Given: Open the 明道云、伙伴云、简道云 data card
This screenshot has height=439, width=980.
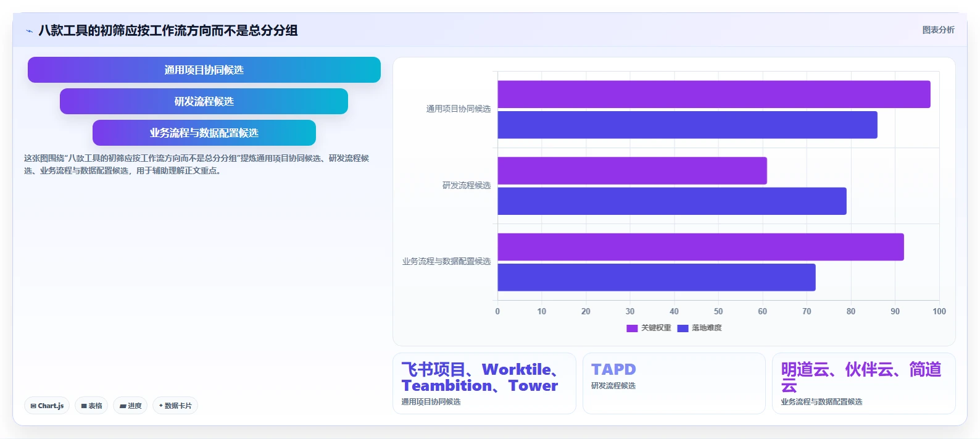Looking at the screenshot, I should point(864,383).
